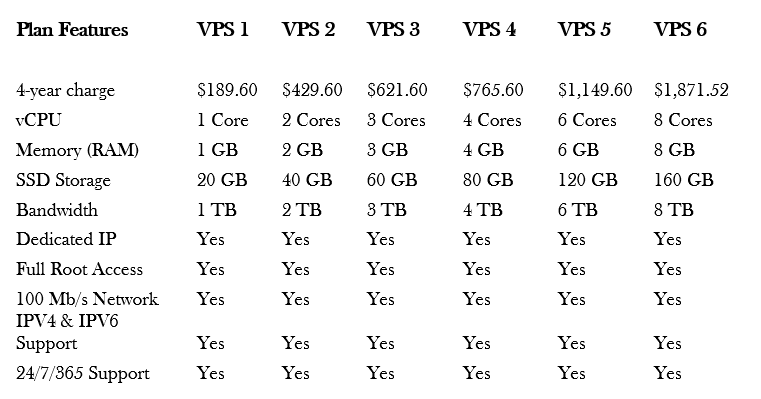Viewport: 761px width, 399px height.
Task: Select the VPS 6 column header
Action: 680,30
